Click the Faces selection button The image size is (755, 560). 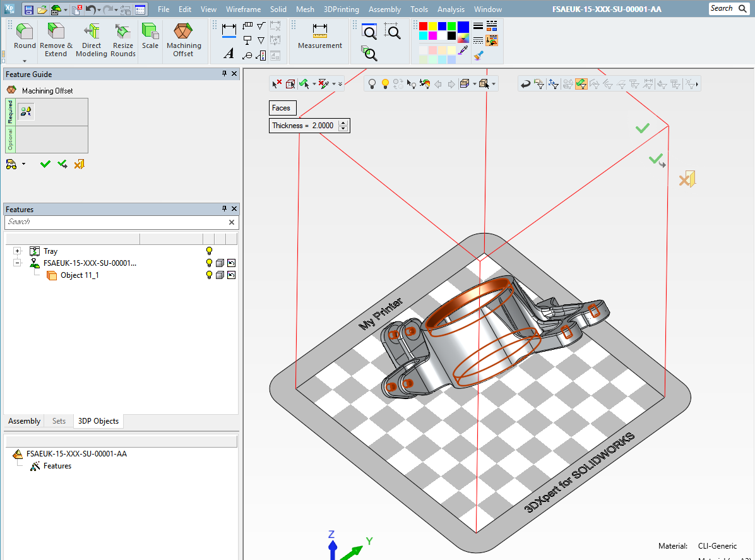[x=282, y=108]
